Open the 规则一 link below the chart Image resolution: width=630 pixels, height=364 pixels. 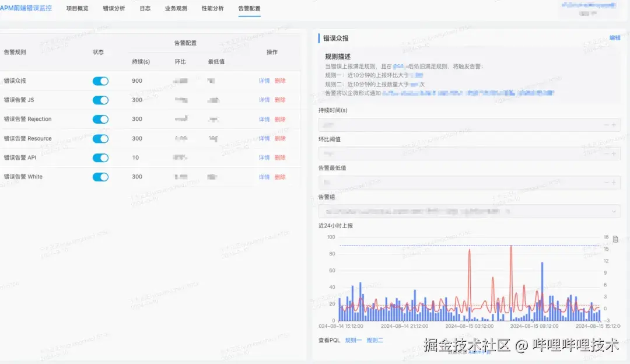tap(353, 339)
